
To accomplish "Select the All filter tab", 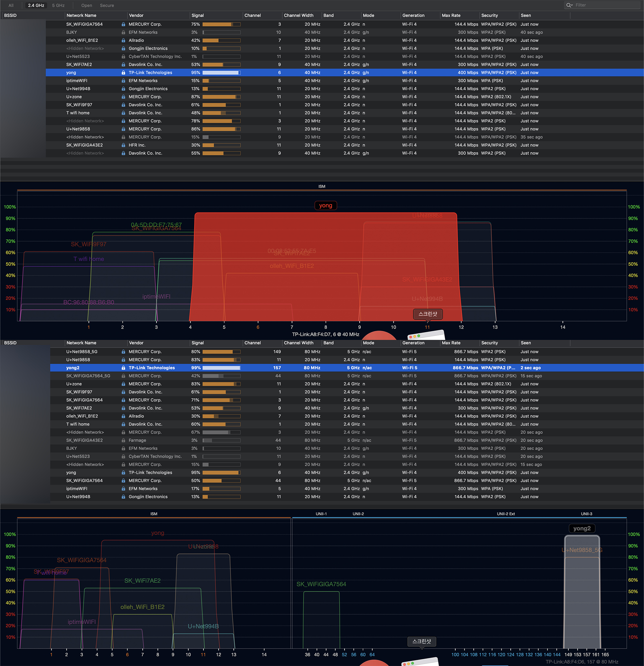I will (11, 5).
